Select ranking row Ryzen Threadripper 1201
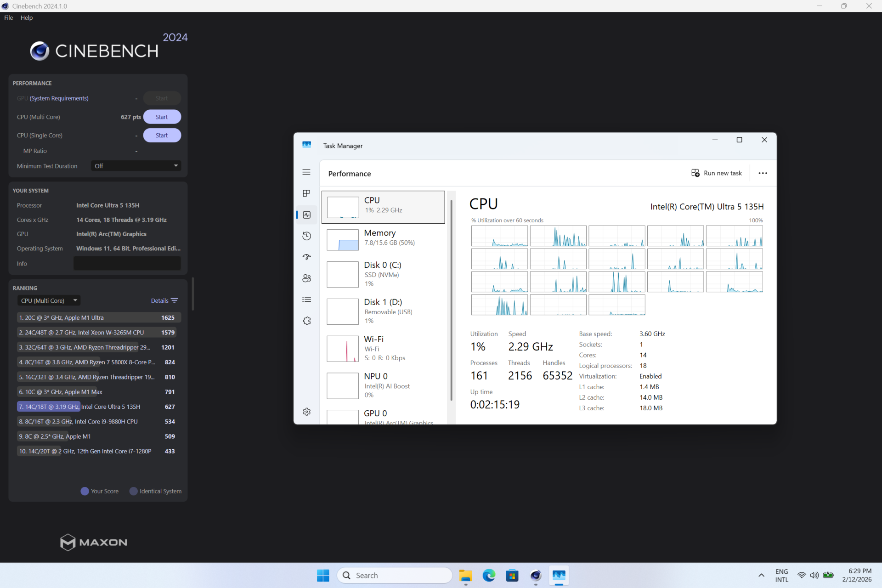The image size is (882, 588). point(99,347)
